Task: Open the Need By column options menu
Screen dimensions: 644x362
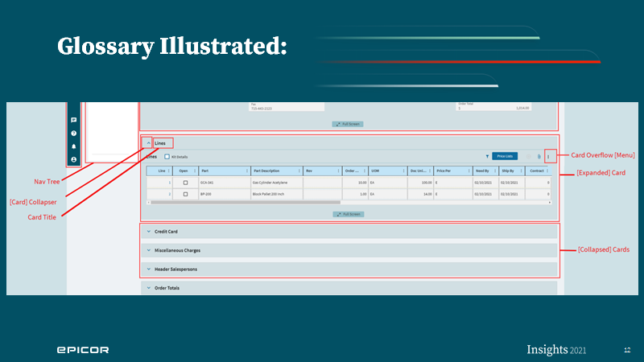Action: point(495,171)
